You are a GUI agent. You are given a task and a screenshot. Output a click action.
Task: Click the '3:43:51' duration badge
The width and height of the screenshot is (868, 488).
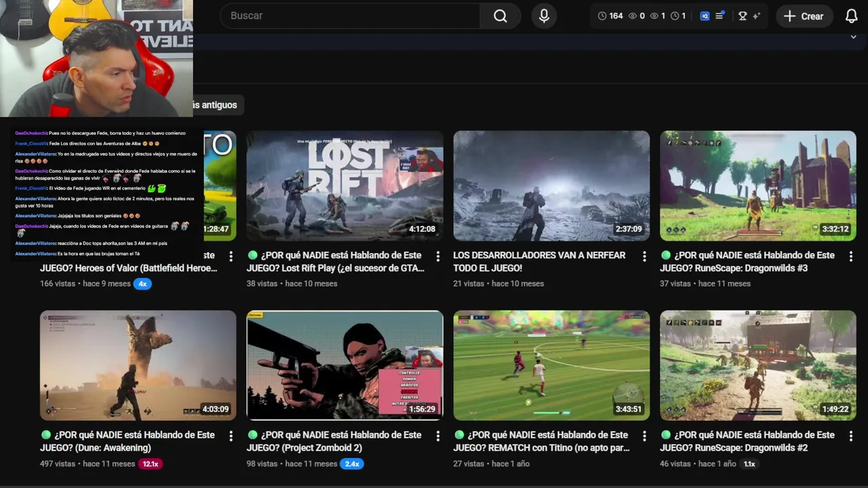(x=628, y=409)
